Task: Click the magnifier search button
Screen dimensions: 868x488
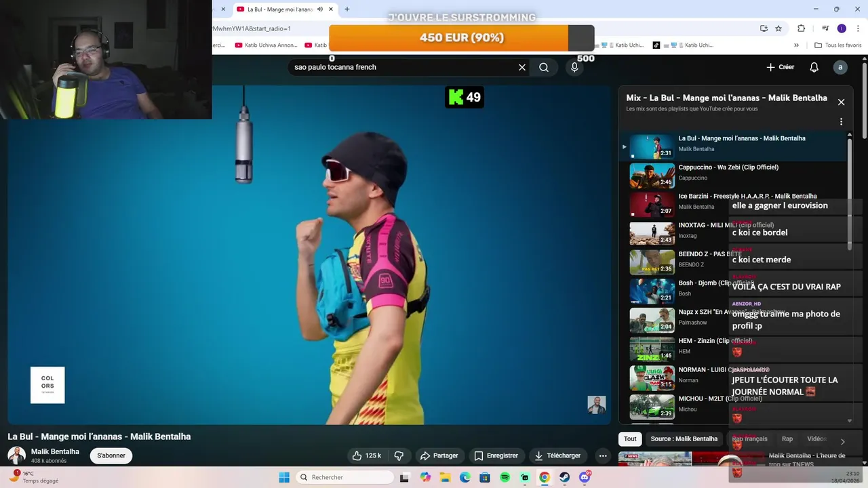Action: pos(544,67)
